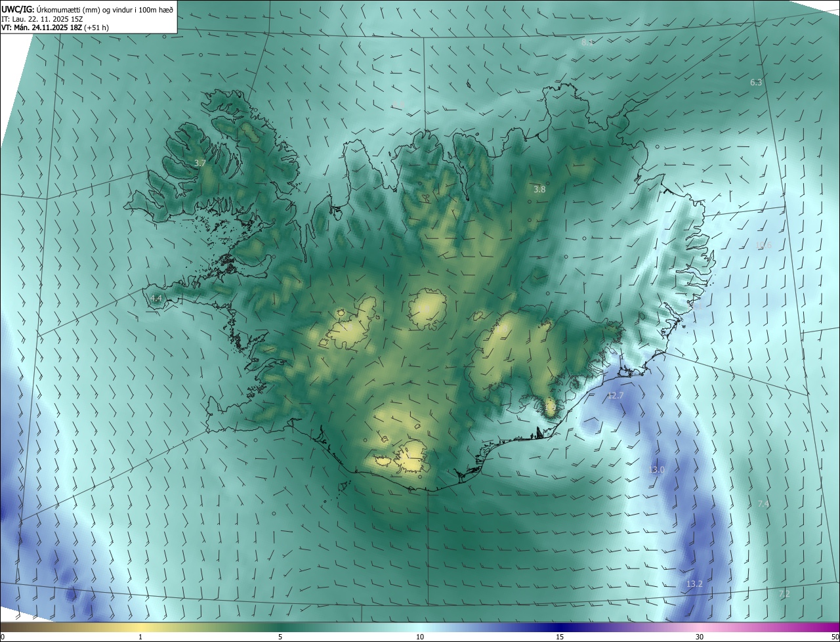Image resolution: width=840 pixels, height=642 pixels.
Task: Click the colorbar tick labeled 0
Action: 3,637
